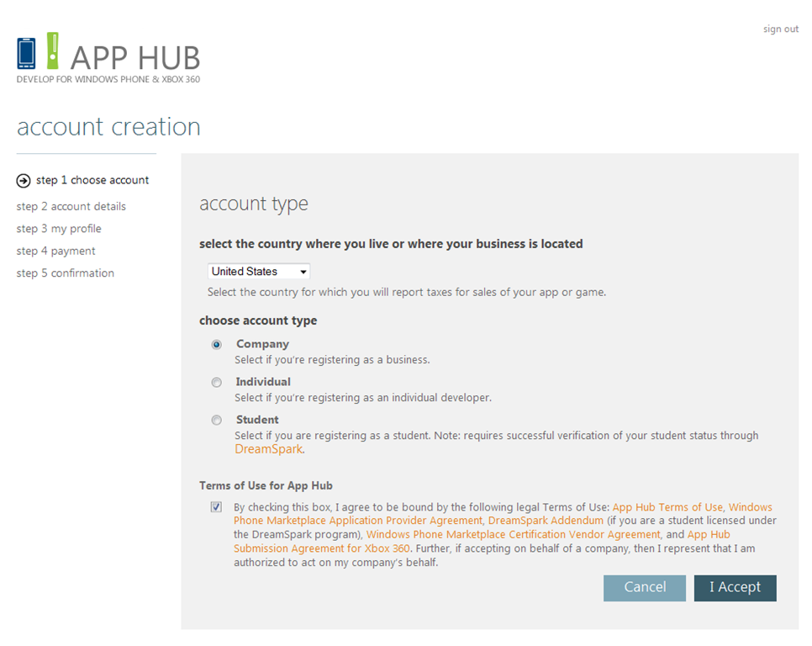Viewport: 812px width, 646px height.
Task: Click the Individual label text
Action: tap(263, 382)
